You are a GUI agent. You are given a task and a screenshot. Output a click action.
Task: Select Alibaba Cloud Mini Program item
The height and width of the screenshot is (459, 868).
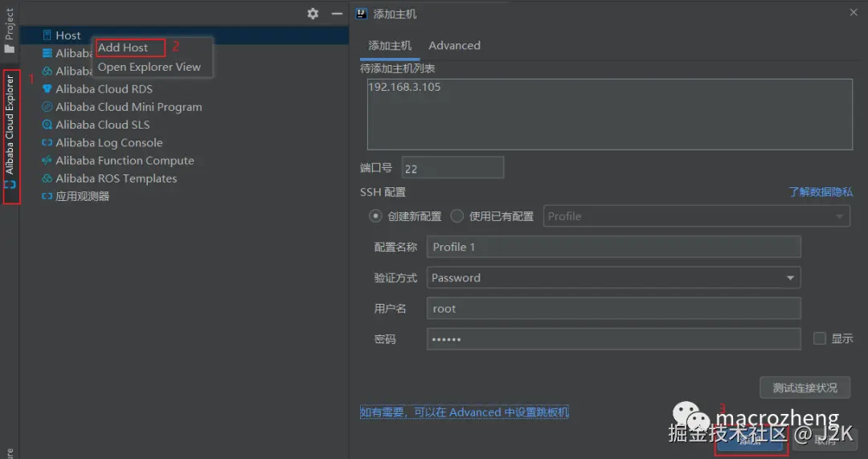pyautogui.click(x=129, y=107)
